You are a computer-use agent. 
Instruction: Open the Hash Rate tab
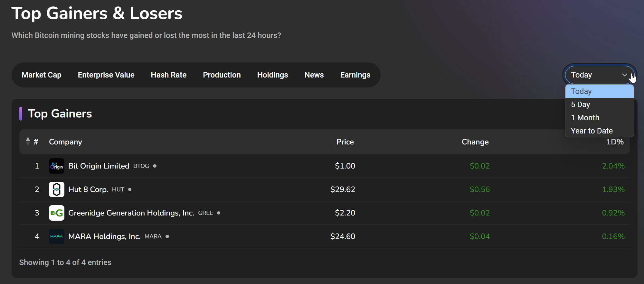coord(168,75)
